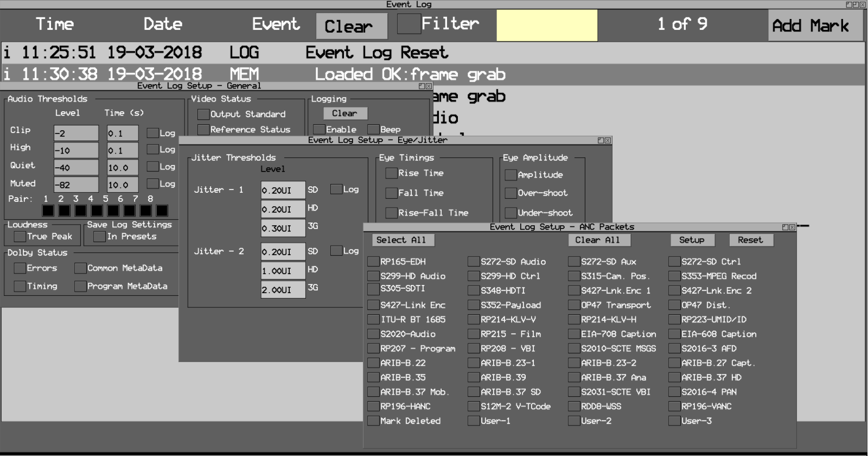Reset the ANC Packets settings
This screenshot has height=456, width=868.
click(750, 240)
